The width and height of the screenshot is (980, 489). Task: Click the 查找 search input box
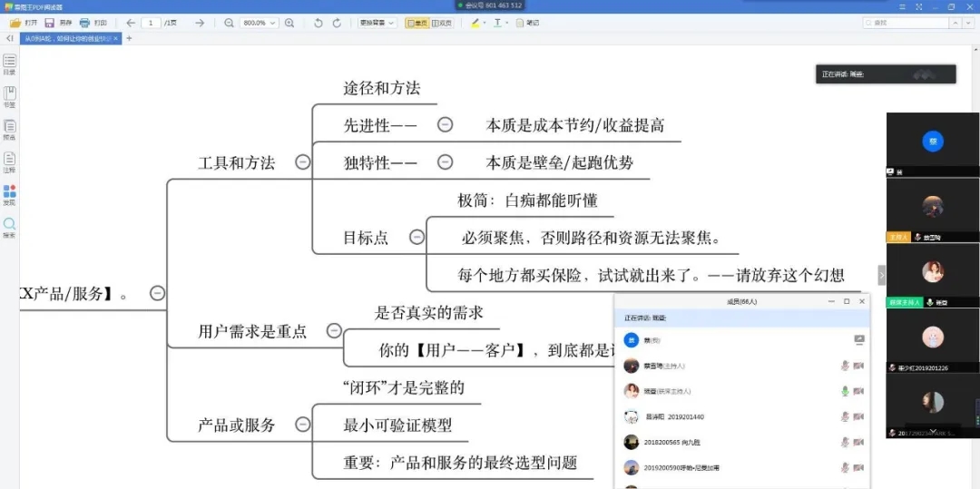906,23
